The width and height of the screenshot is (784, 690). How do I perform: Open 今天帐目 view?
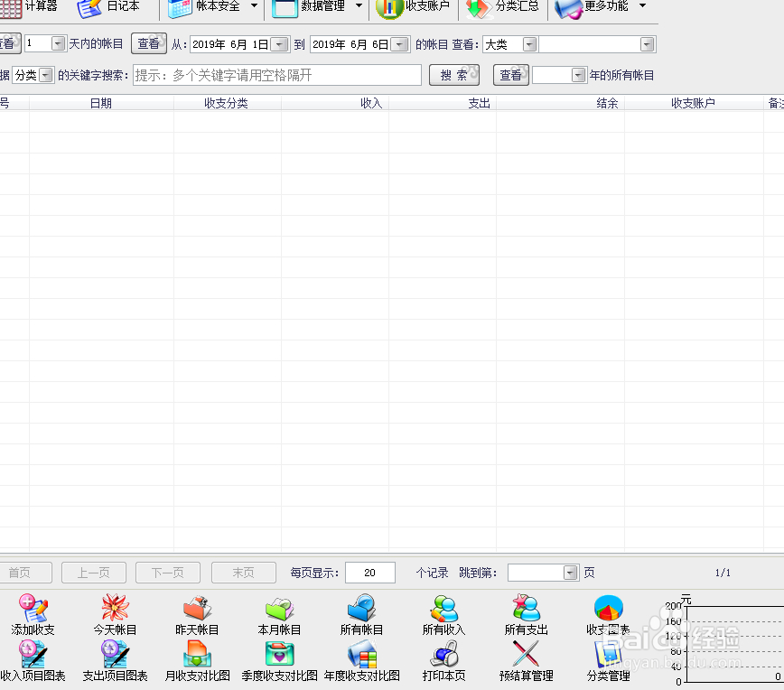(x=115, y=609)
